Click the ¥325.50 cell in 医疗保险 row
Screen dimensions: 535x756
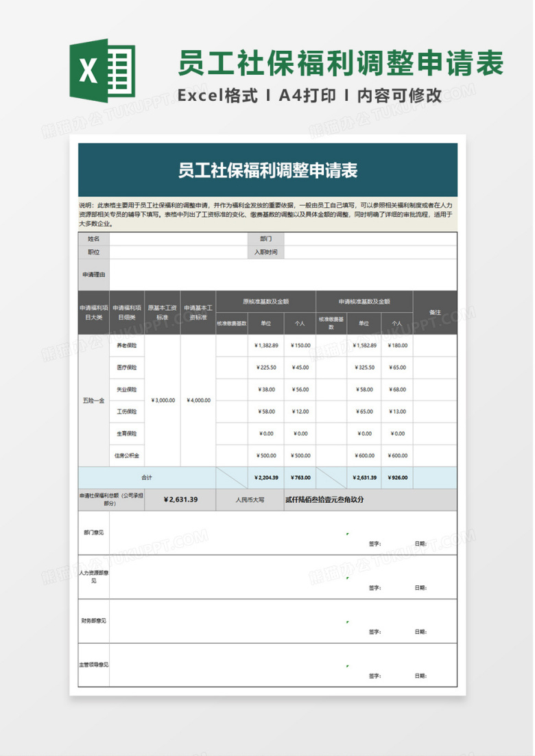point(364,368)
